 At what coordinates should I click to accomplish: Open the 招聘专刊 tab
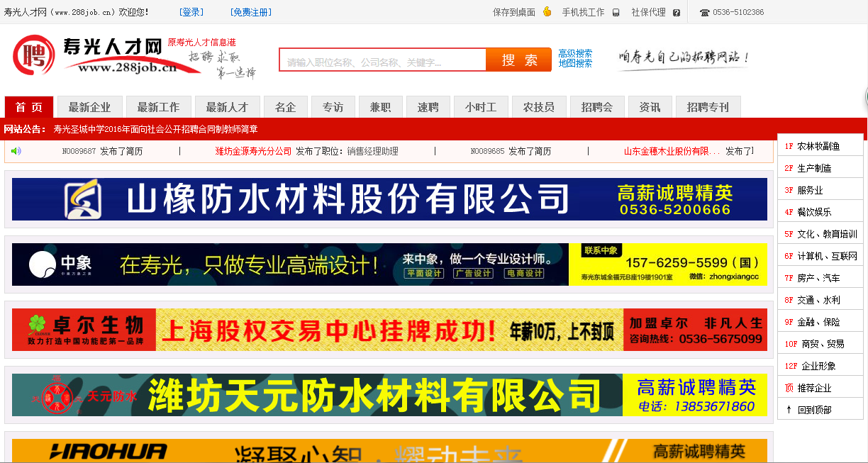coord(708,107)
